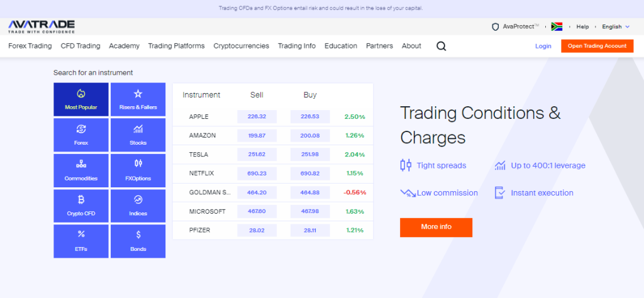644x298 pixels.
Task: Click the PFIZER instrument name
Action: pos(199,230)
